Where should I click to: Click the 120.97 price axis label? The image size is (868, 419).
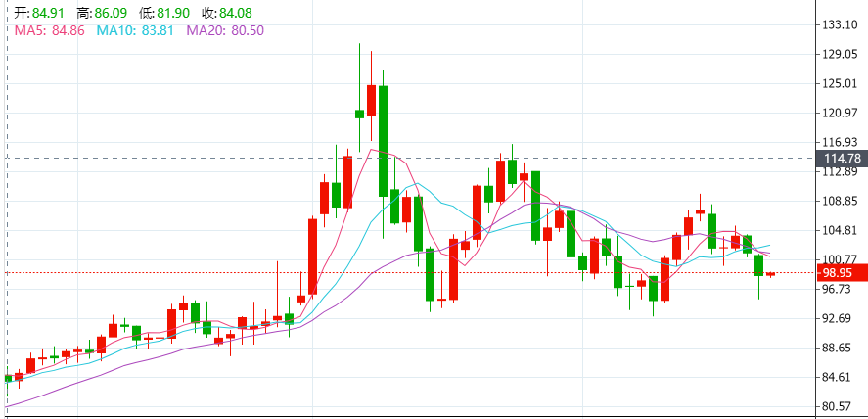click(841, 113)
